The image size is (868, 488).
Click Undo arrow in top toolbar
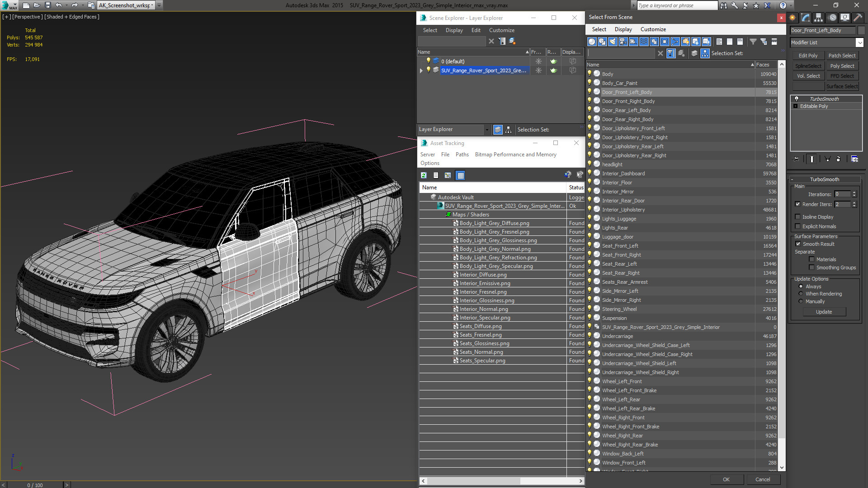(x=59, y=5)
